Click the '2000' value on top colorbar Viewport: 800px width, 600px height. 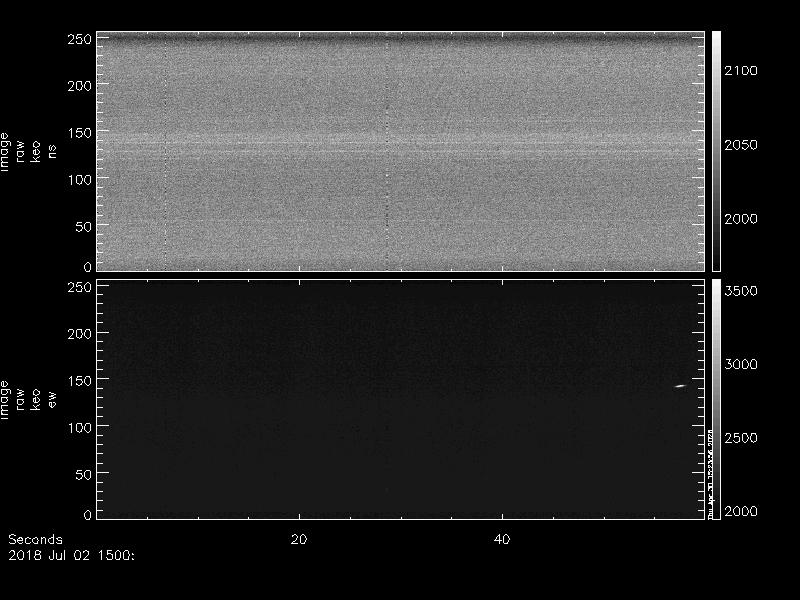click(741, 219)
